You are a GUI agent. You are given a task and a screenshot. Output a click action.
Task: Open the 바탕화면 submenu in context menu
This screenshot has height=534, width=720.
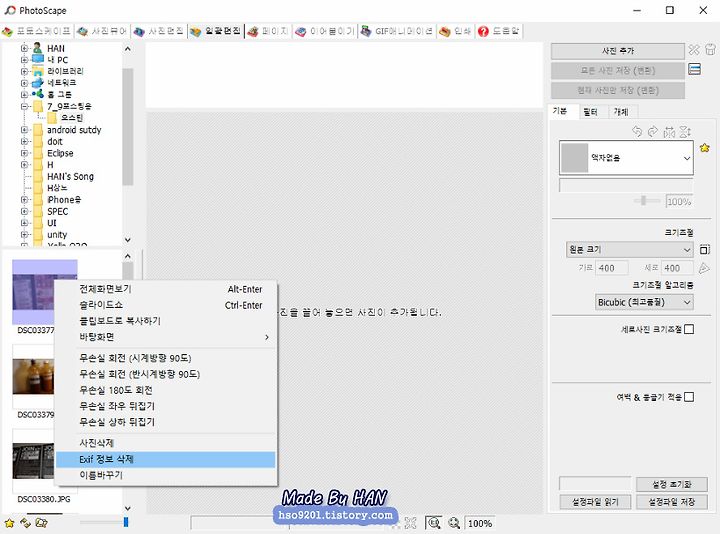click(166, 337)
